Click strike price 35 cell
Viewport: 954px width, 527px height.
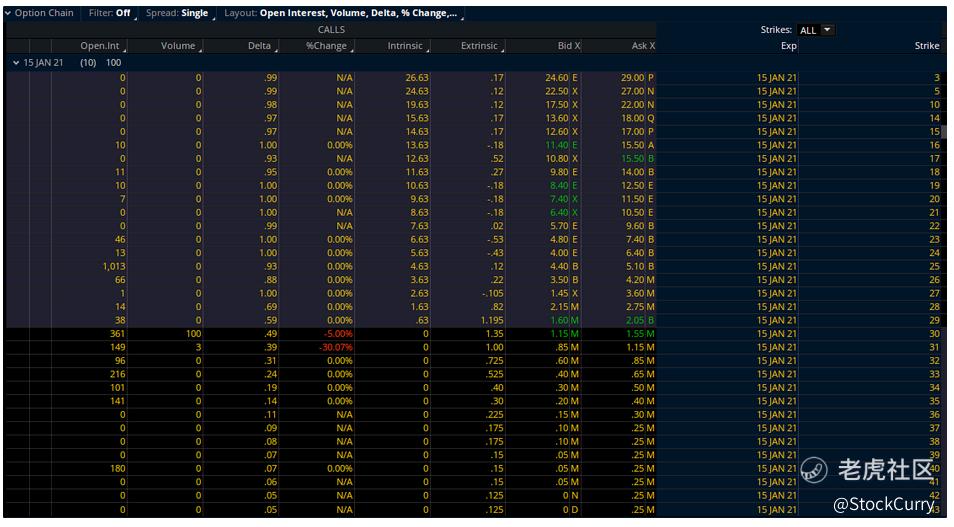934,400
